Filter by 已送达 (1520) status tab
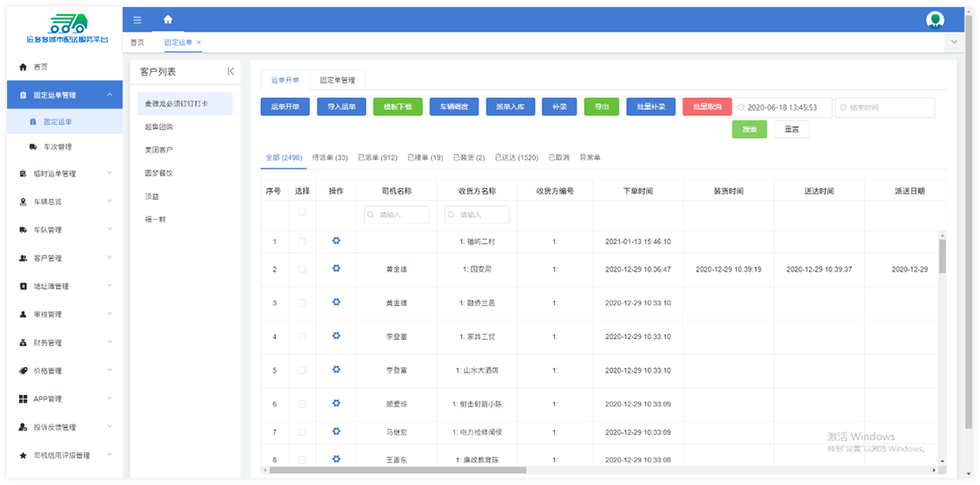980x485 pixels. [x=516, y=158]
